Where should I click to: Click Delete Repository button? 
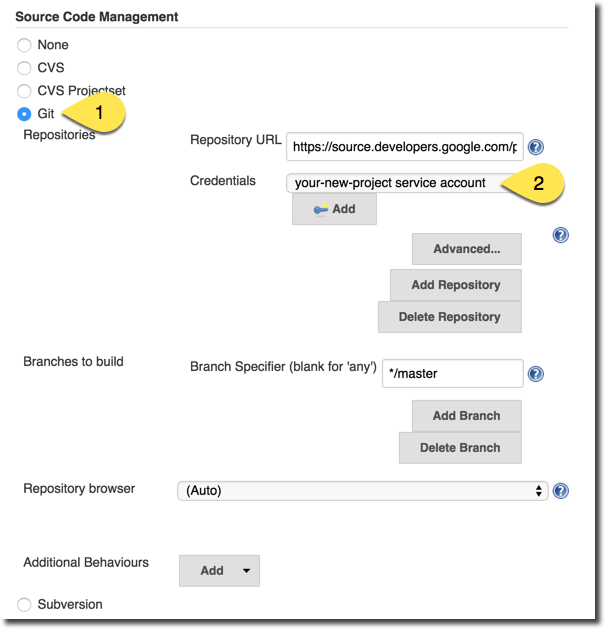450,317
